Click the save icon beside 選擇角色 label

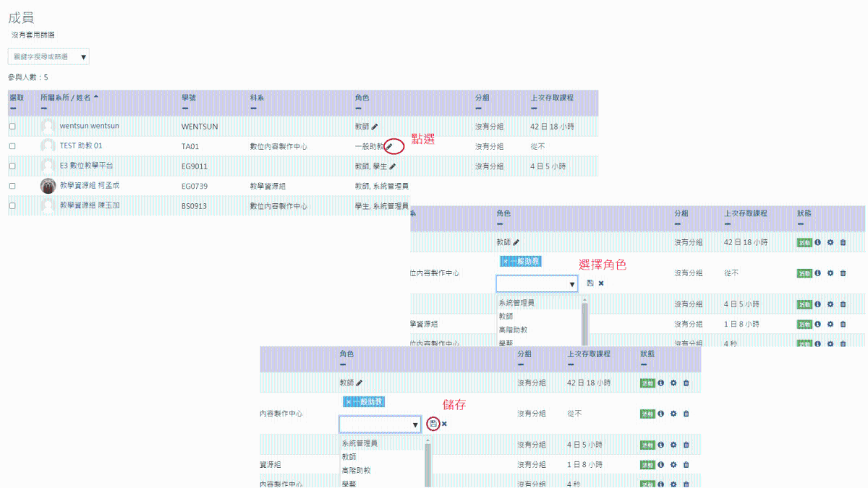[590, 283]
